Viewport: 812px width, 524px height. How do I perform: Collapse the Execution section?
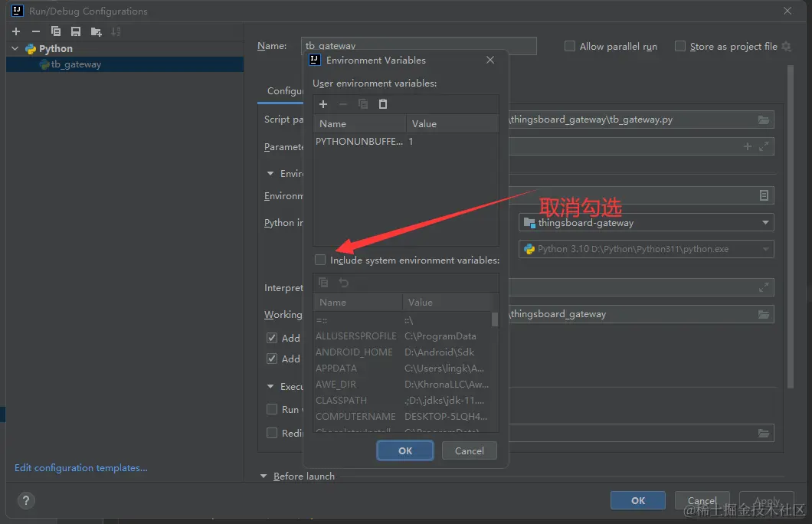click(270, 386)
